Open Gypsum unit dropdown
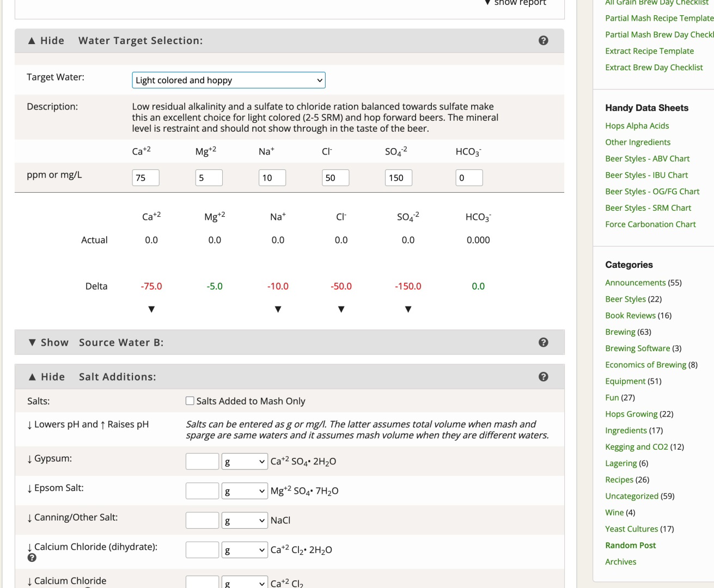Image resolution: width=714 pixels, height=588 pixels. click(245, 462)
